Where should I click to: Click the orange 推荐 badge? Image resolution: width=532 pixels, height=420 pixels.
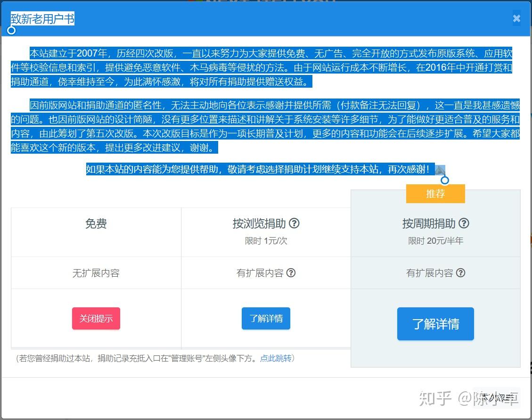pyautogui.click(x=436, y=194)
